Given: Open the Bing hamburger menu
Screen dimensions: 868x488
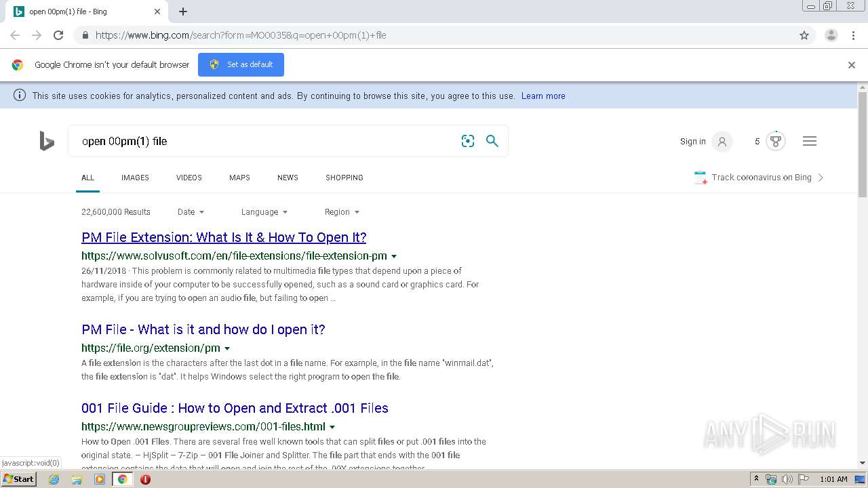Looking at the screenshot, I should pyautogui.click(x=810, y=141).
